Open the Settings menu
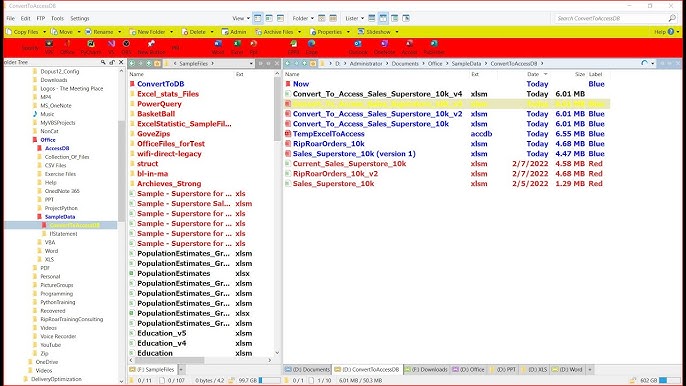This screenshot has width=686, height=386. tap(80, 18)
